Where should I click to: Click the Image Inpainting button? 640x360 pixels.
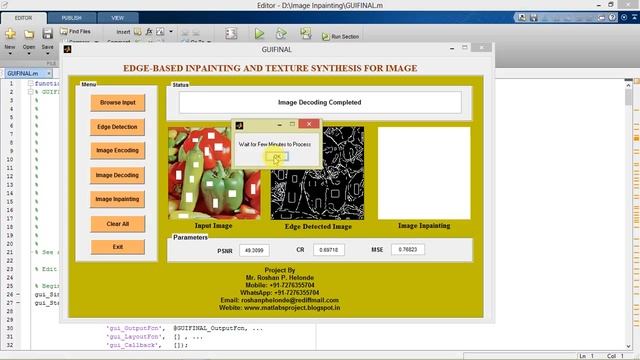(118, 199)
